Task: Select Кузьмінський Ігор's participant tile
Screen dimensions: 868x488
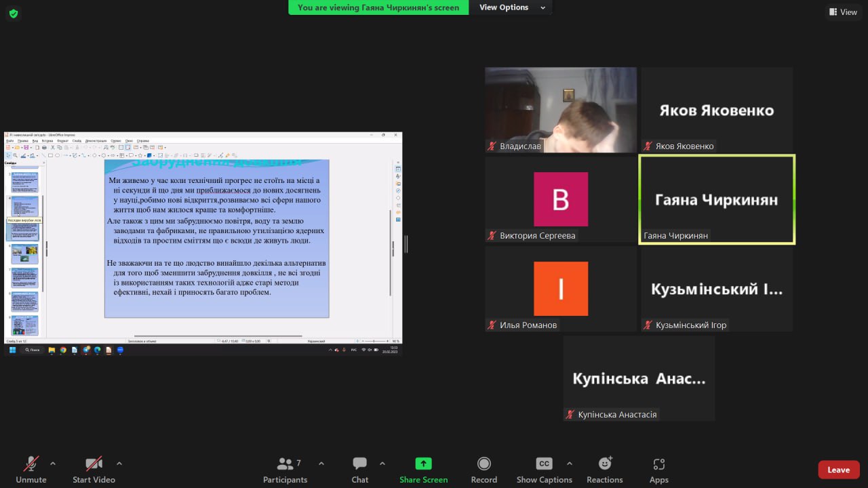Action: [717, 289]
